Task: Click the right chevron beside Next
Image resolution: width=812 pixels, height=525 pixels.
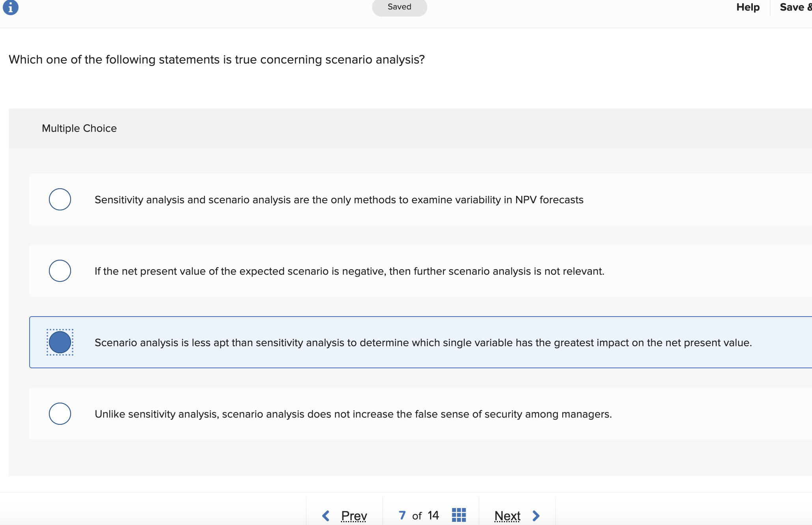Action: pyautogui.click(x=536, y=516)
